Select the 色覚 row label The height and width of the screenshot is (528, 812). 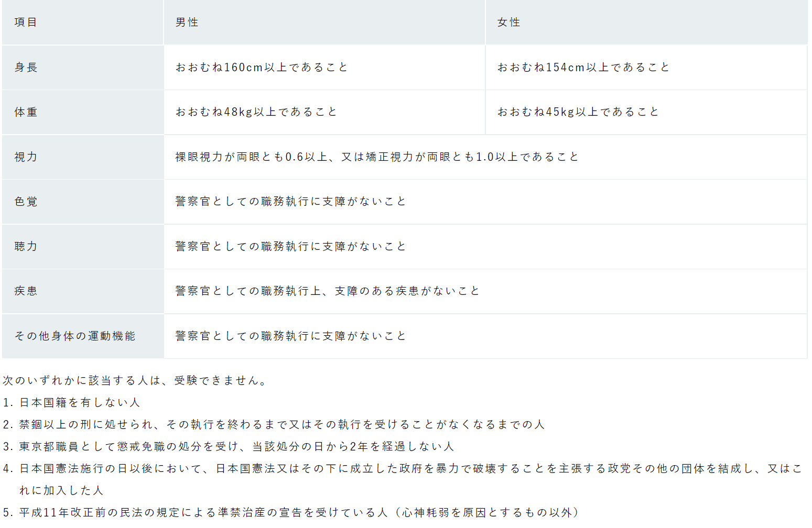[26, 202]
